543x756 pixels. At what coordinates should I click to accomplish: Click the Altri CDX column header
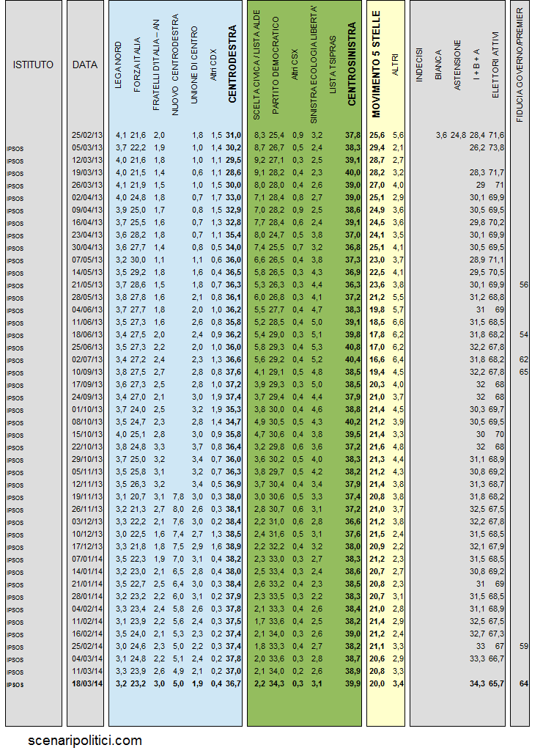point(213,65)
